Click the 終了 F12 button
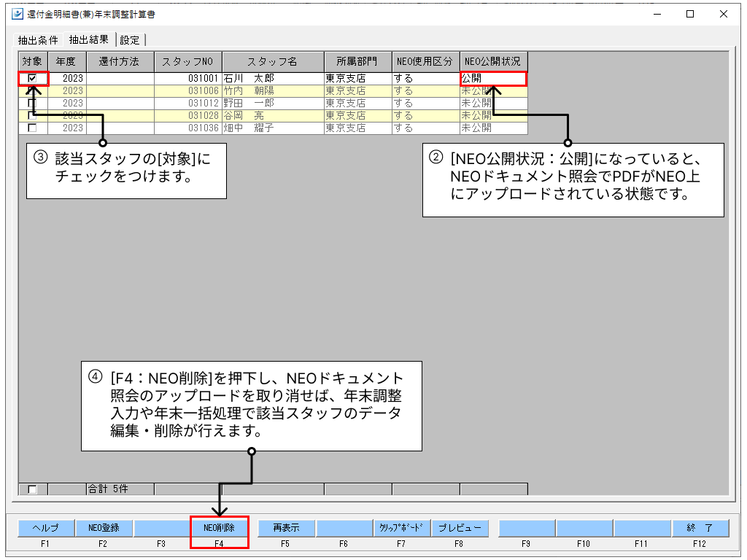This screenshot has height=560, width=747. [701, 528]
